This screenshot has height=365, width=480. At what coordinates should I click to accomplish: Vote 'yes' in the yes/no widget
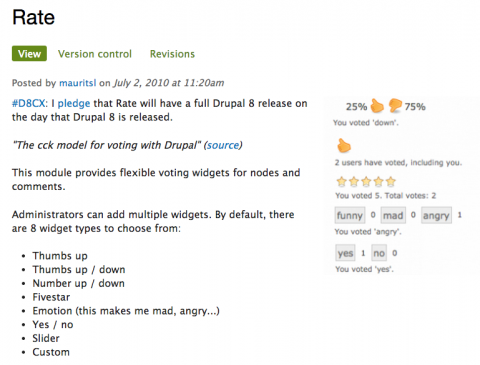coord(345,253)
